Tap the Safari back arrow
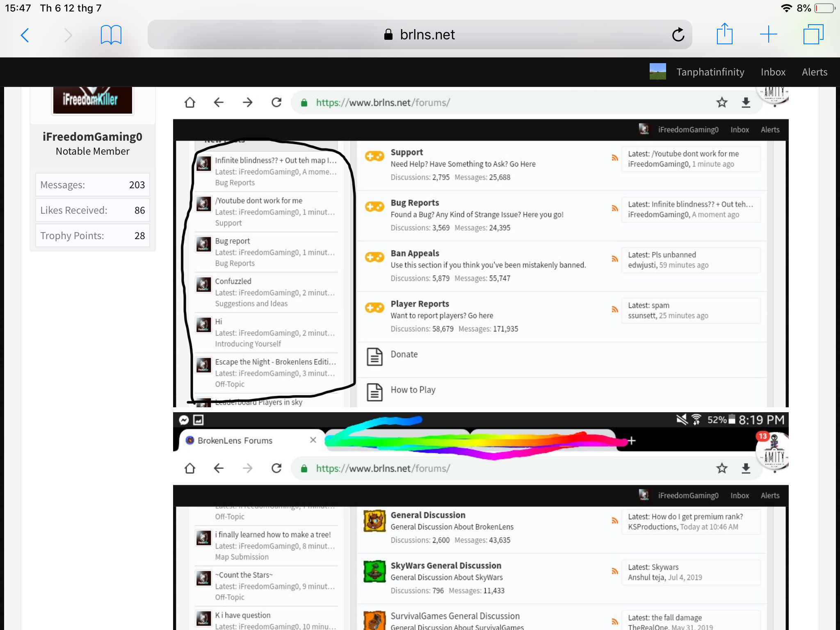The image size is (840, 630). [25, 35]
